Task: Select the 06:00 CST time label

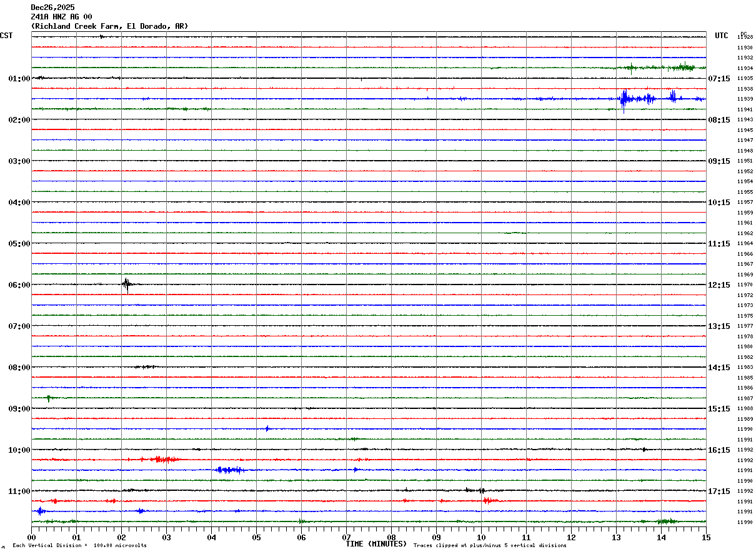Action: click(x=19, y=285)
